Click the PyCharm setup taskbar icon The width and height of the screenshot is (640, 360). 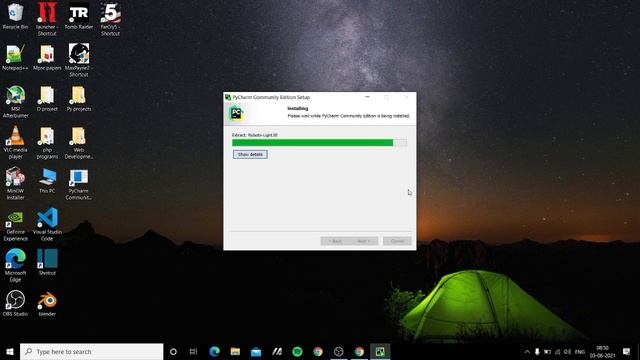(380, 351)
